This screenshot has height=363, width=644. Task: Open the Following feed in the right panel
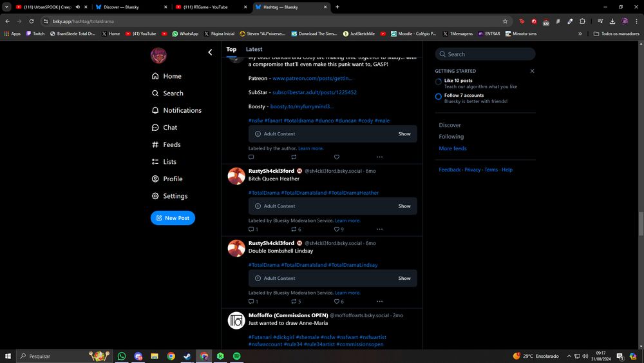(x=451, y=137)
